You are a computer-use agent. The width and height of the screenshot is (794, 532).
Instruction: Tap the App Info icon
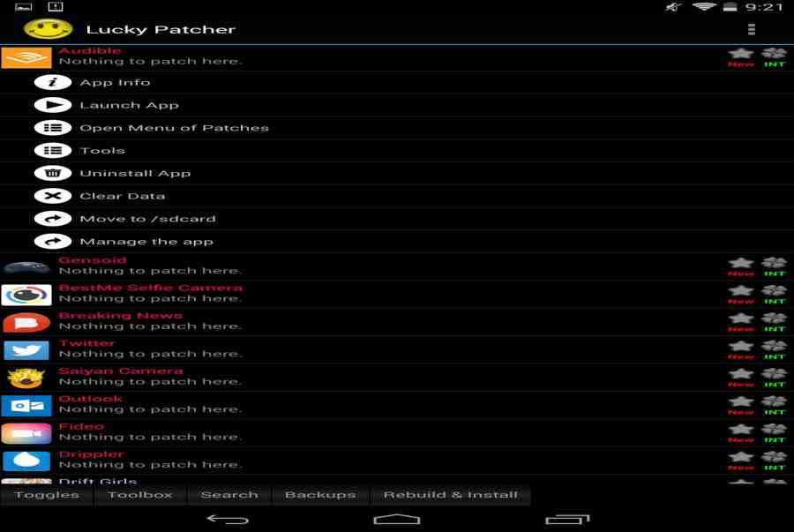[x=52, y=83]
